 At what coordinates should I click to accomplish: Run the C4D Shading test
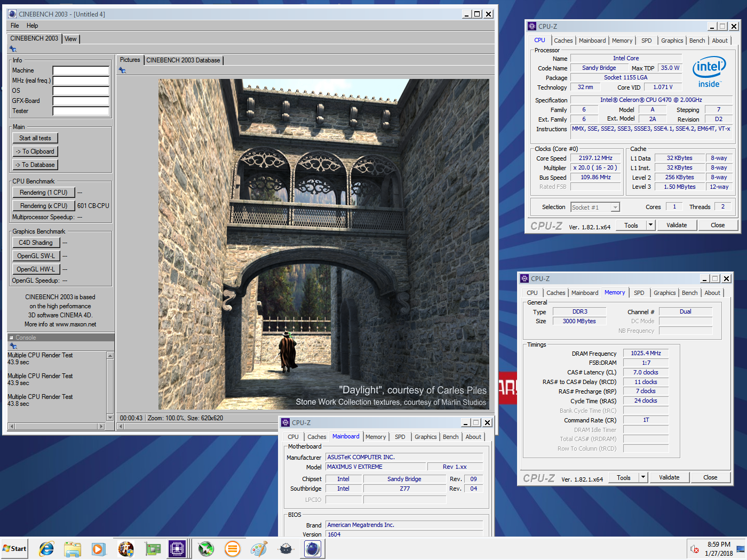(x=36, y=243)
